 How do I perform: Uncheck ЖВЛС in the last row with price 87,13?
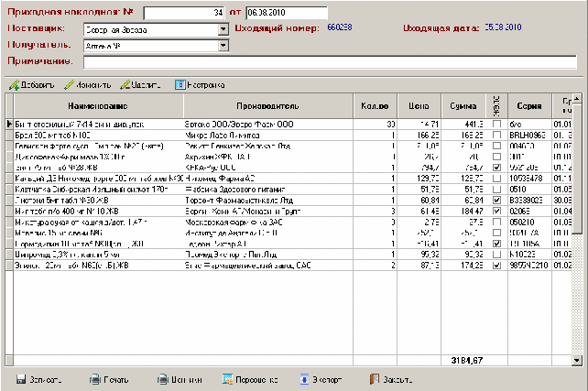coord(497,266)
